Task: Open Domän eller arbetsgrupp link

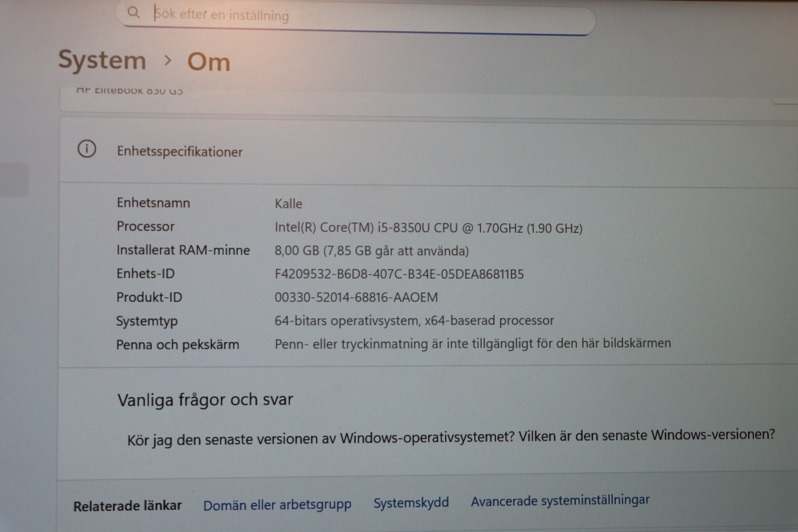Action: [x=277, y=505]
